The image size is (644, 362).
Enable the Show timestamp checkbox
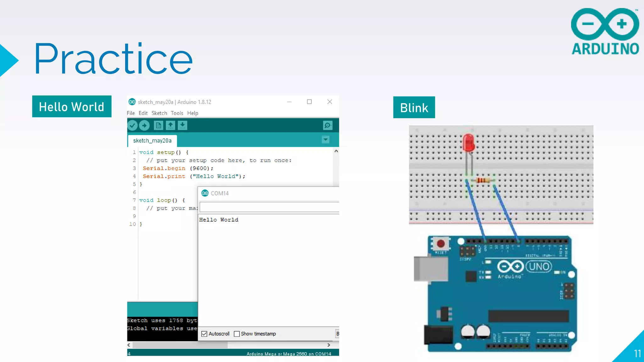[x=237, y=334]
